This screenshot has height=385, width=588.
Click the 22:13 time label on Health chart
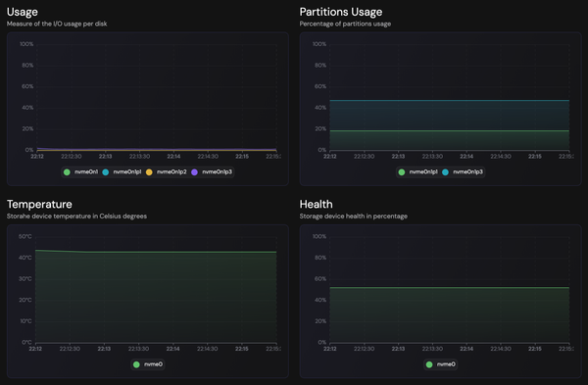398,349
